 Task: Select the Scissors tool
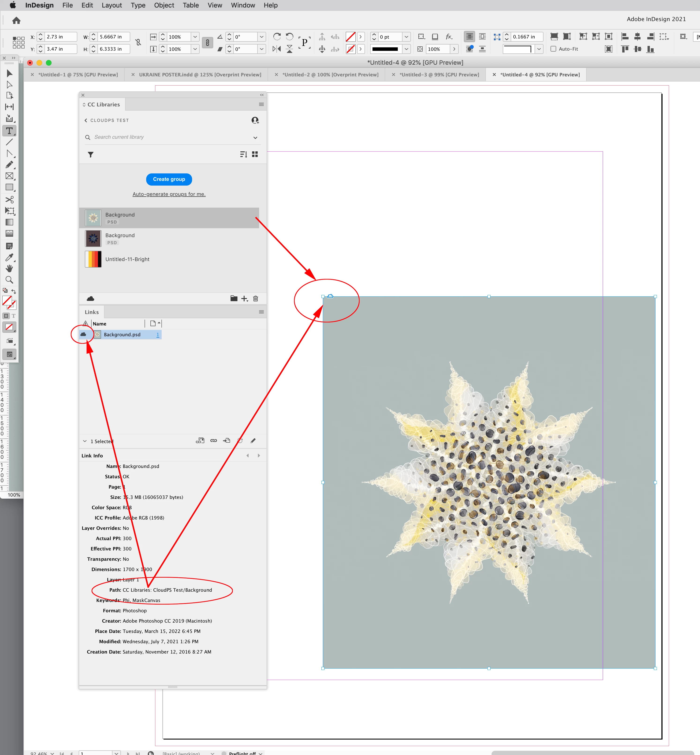(9, 199)
